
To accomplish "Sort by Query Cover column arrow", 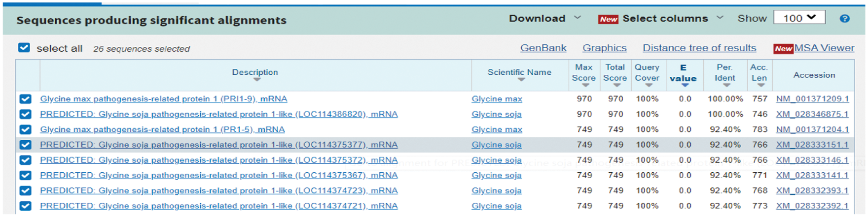I will 649,86.
